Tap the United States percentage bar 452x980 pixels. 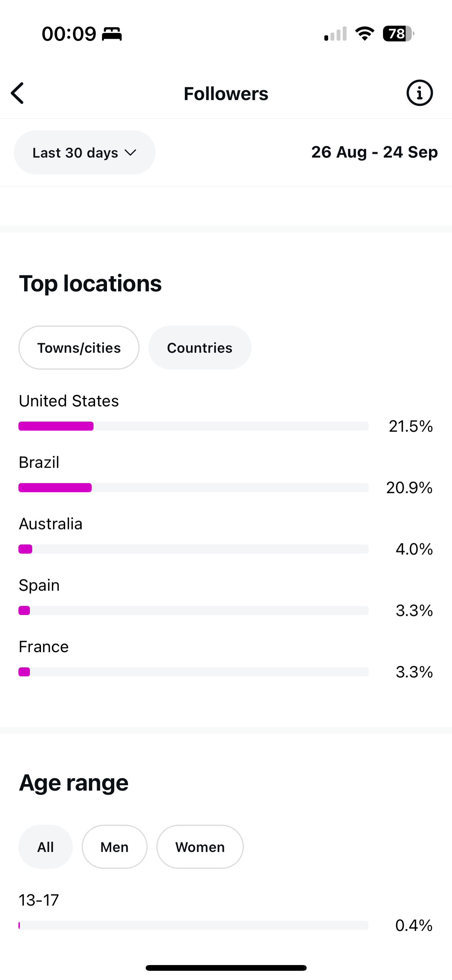click(193, 426)
